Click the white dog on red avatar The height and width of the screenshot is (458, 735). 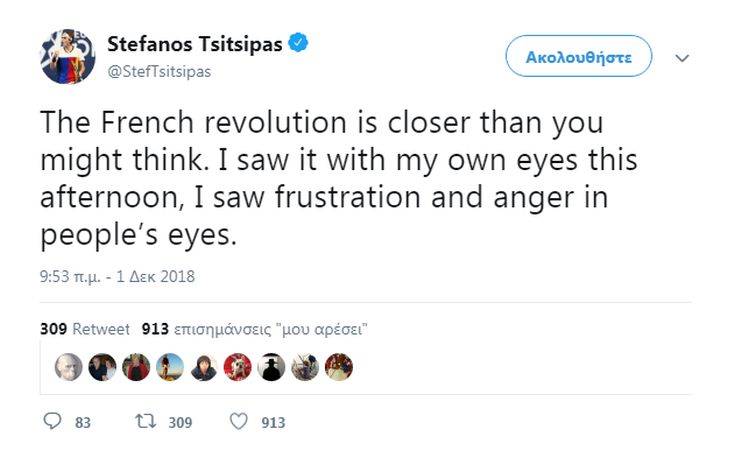point(237,367)
